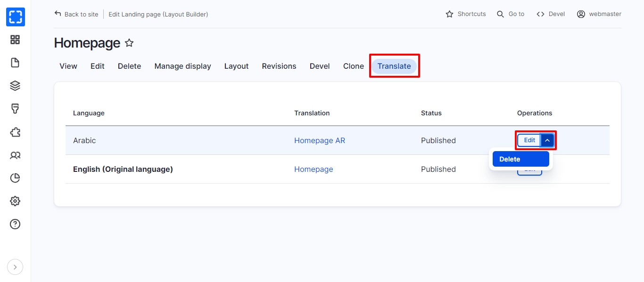Open the Help question mark icon
Image resolution: width=644 pixels, height=282 pixels.
[x=15, y=224]
